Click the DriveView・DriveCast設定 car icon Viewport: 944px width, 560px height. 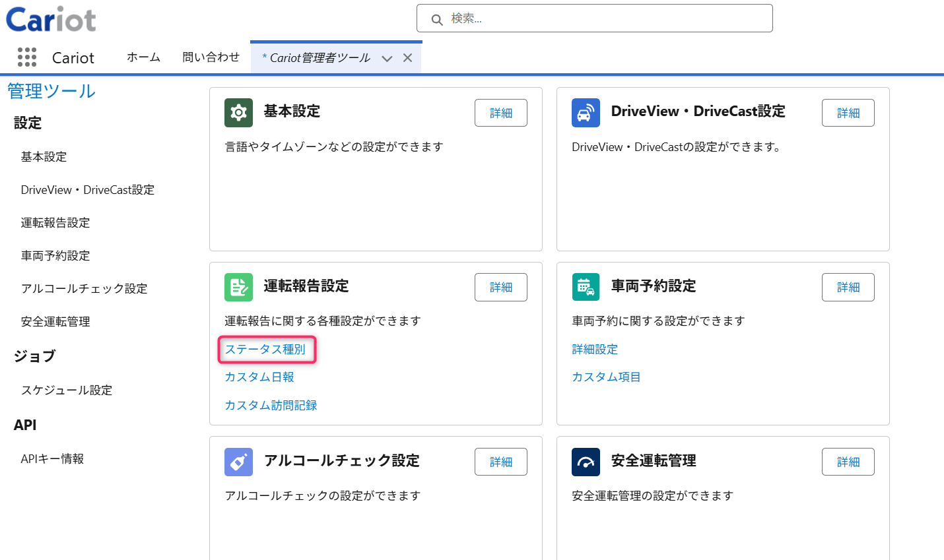pyautogui.click(x=586, y=113)
